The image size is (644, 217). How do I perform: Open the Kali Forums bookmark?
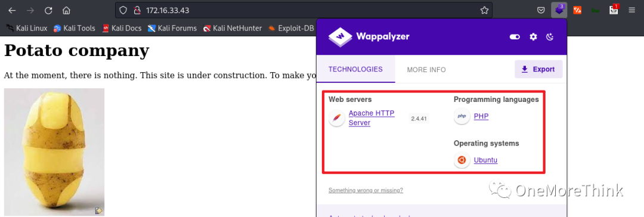[172, 29]
